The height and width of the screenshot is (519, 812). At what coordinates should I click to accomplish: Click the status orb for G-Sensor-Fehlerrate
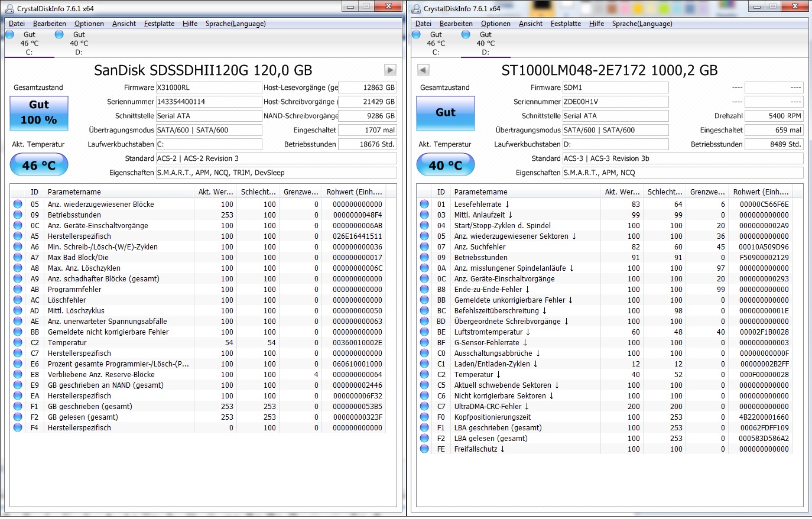[x=424, y=342]
